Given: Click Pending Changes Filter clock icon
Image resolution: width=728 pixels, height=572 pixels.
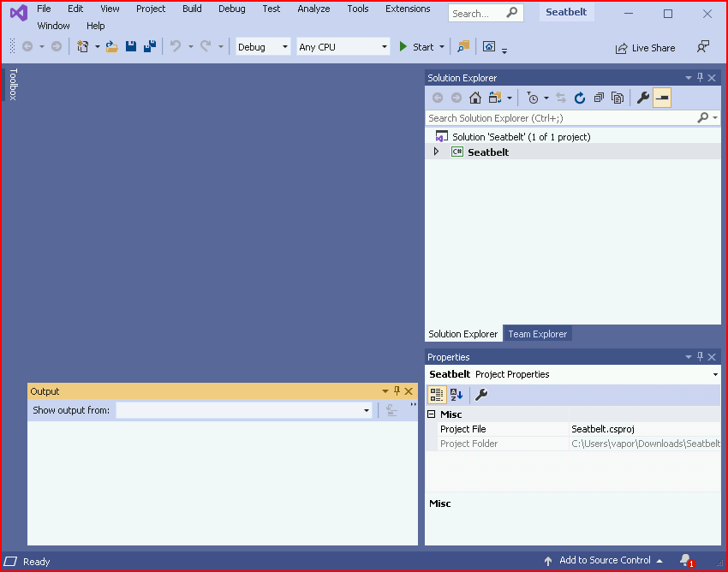Looking at the screenshot, I should 532,98.
